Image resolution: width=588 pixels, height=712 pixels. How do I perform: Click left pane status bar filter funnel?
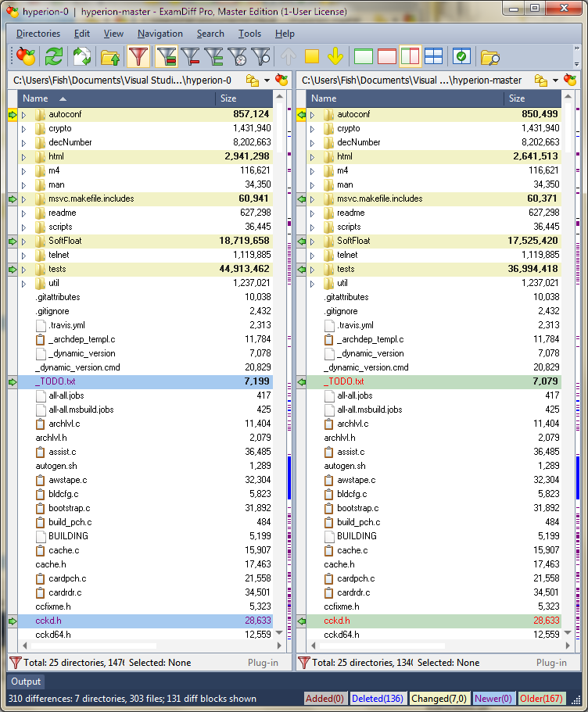pyautogui.click(x=15, y=663)
